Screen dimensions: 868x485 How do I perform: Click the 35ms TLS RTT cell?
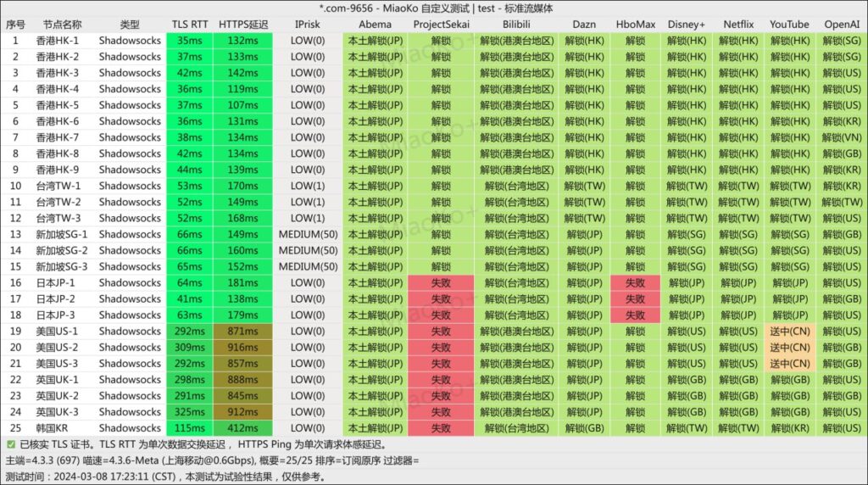(189, 41)
